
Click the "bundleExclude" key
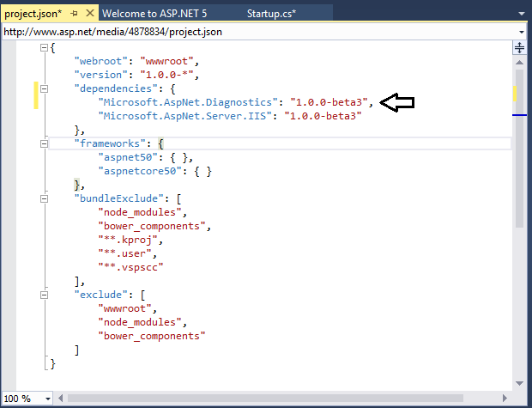pyautogui.click(x=119, y=198)
